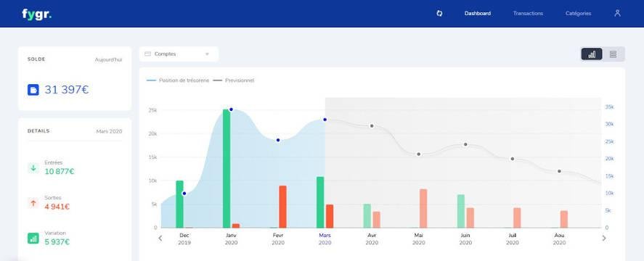The width and height of the screenshot is (644, 261).
Task: Switch to bar chart view
Action: (x=592, y=54)
